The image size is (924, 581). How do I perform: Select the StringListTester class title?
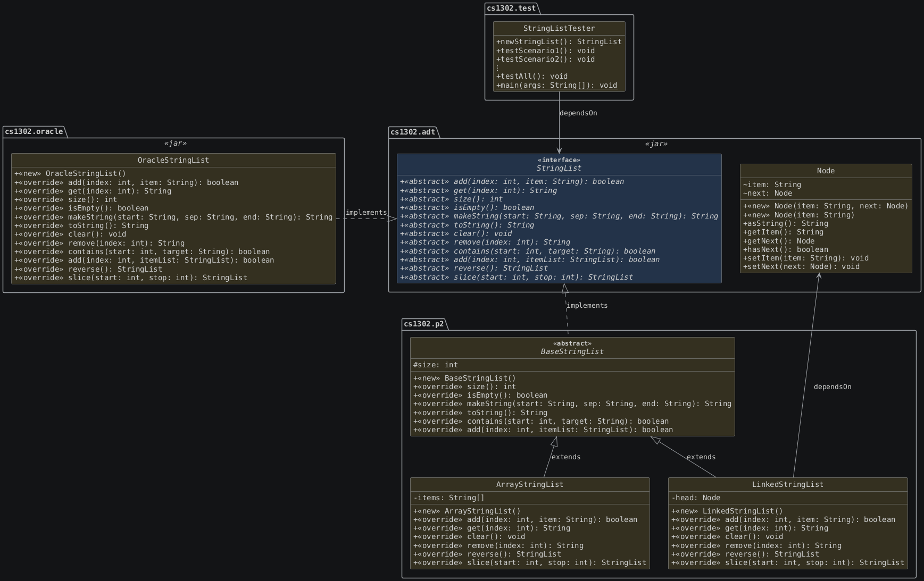pos(559,28)
